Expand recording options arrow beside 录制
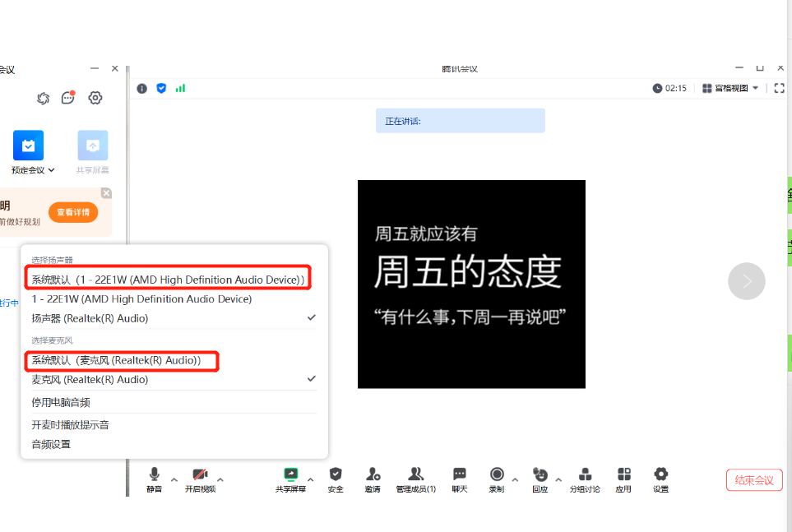 click(x=515, y=479)
